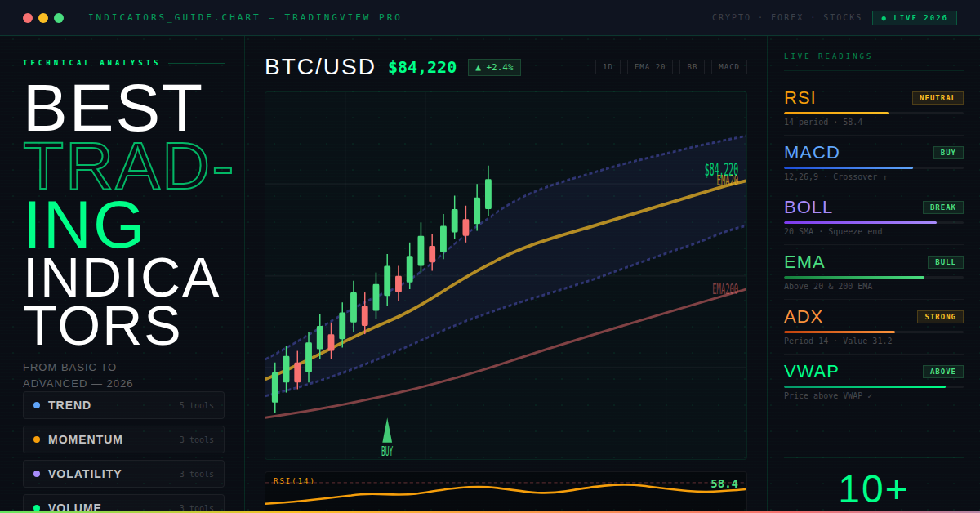Click the NEUTRAL badge on the RSI reading
The image size is (980, 513).
(938, 98)
